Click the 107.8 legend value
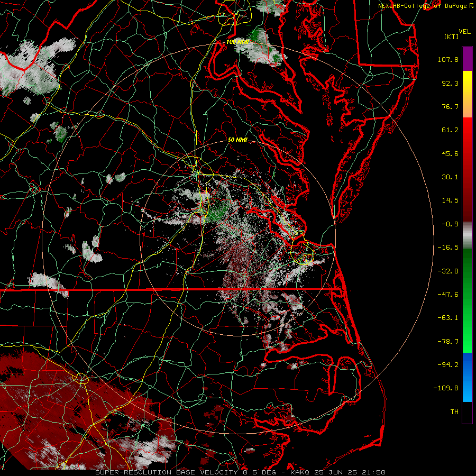The height and width of the screenshot is (476, 476). 448,59
